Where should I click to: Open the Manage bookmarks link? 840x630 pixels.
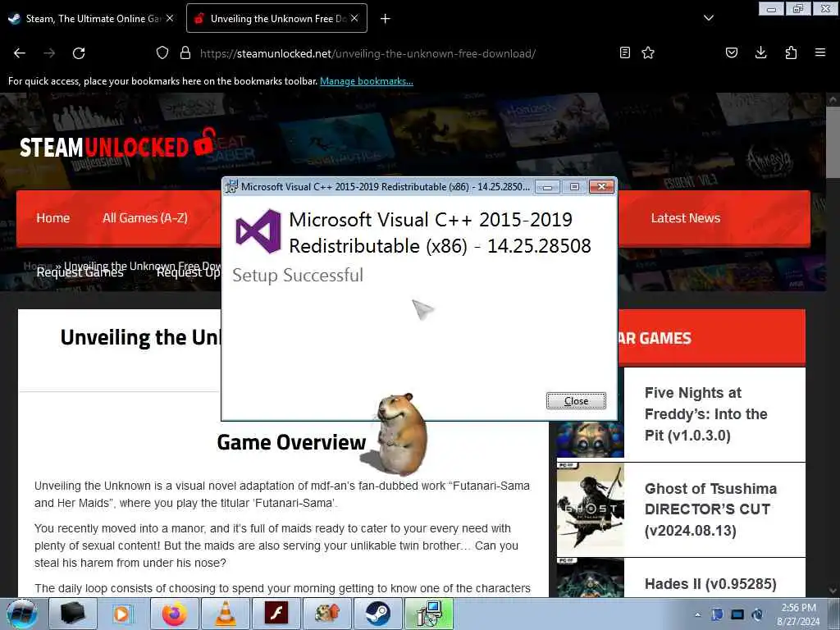point(367,81)
